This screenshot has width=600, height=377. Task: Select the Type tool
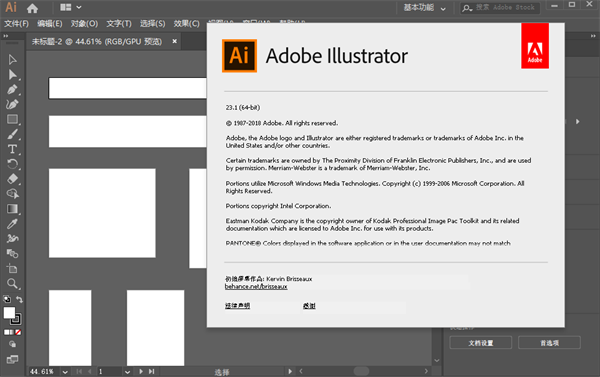[12, 149]
